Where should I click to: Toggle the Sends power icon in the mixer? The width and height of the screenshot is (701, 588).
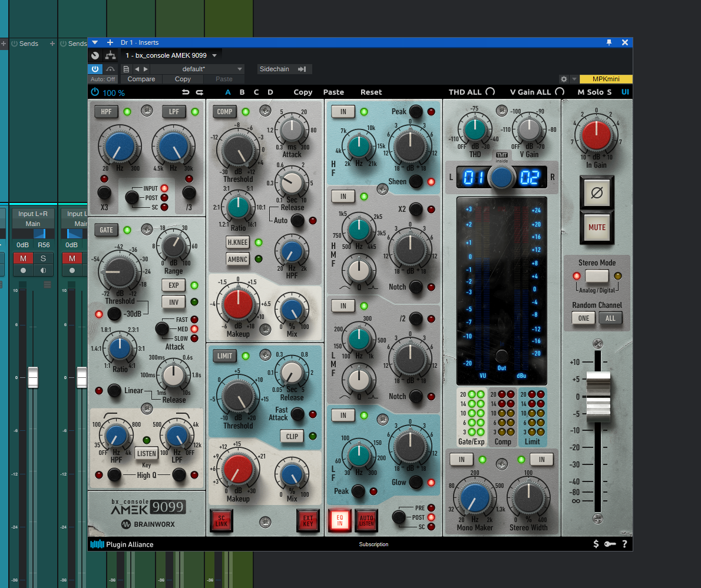(x=14, y=44)
